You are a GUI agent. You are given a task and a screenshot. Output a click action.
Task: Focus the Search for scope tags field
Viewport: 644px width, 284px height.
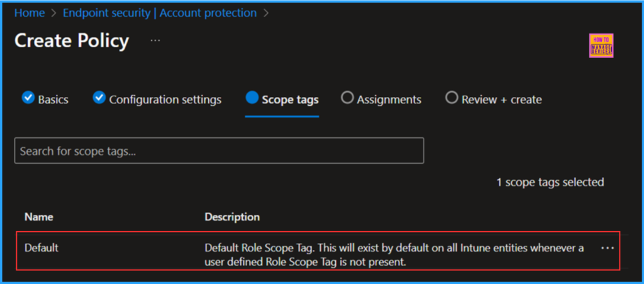click(x=219, y=151)
